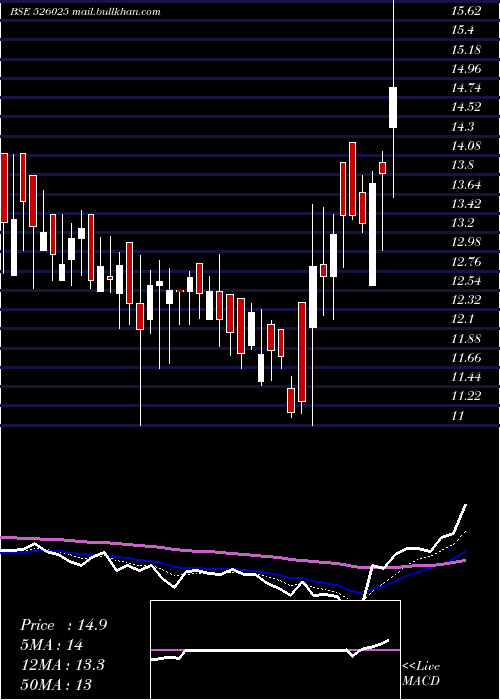Click the 13.42 axis value

point(466,204)
